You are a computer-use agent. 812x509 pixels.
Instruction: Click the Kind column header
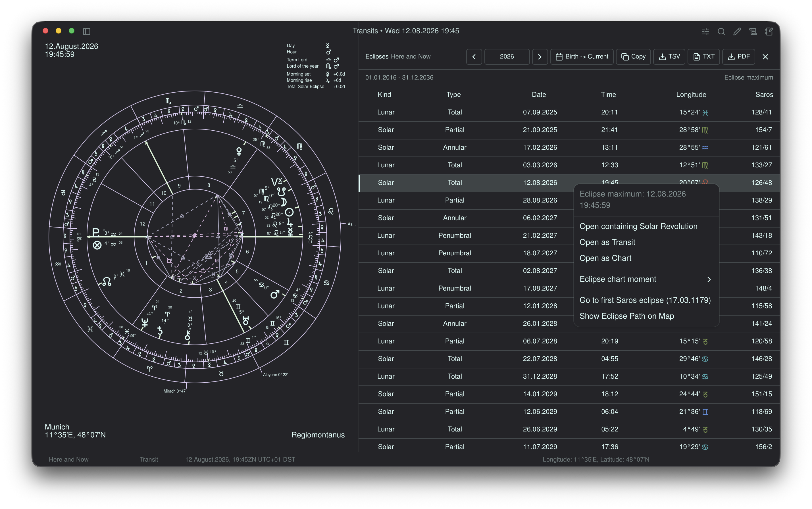tap(384, 95)
